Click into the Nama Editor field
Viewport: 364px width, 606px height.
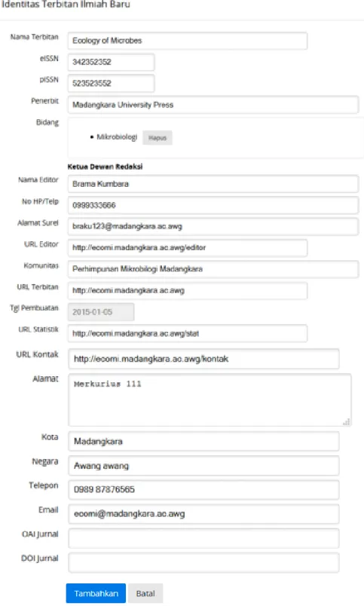(213, 184)
